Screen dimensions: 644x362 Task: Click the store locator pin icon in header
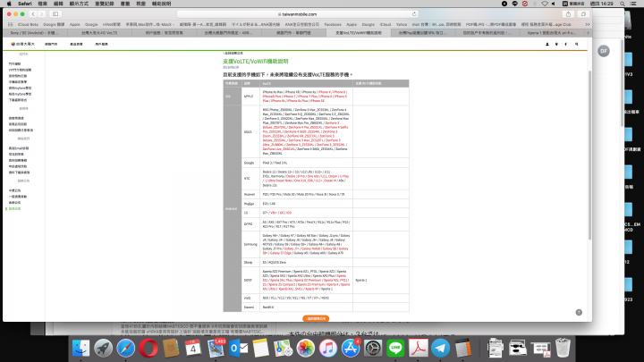coord(556,44)
